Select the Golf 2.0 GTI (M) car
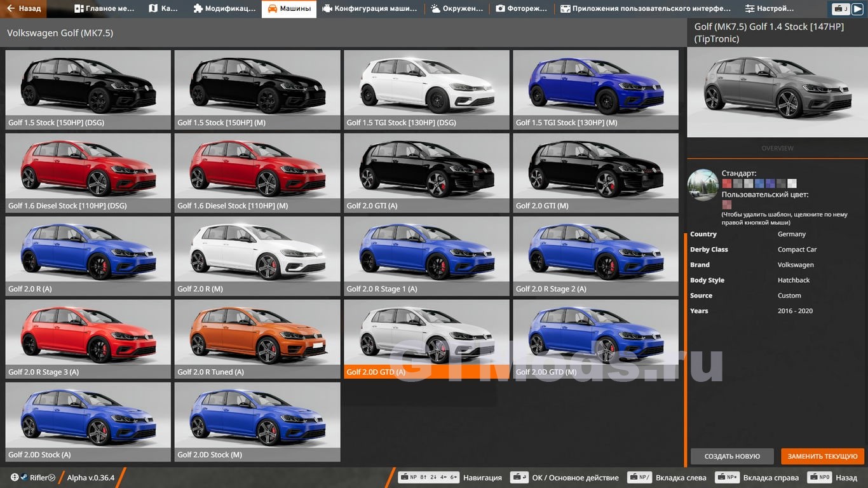 click(595, 173)
